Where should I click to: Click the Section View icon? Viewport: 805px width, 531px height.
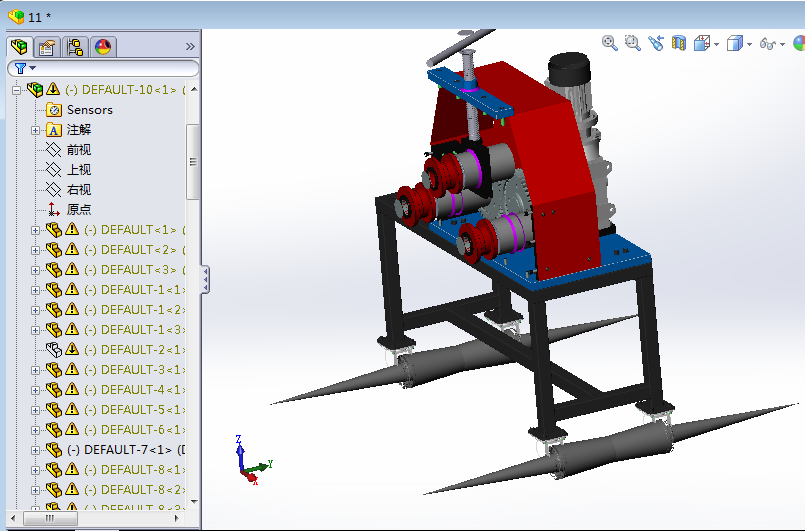[x=679, y=43]
